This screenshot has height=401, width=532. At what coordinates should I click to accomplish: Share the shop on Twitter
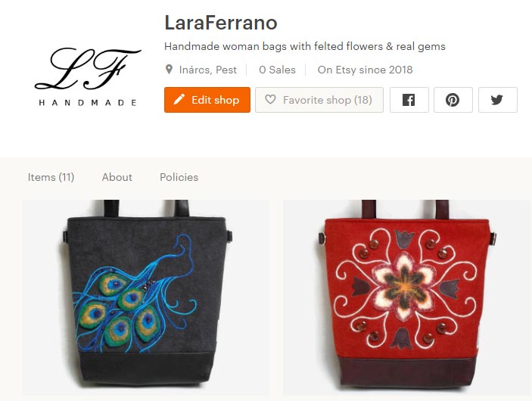497,100
